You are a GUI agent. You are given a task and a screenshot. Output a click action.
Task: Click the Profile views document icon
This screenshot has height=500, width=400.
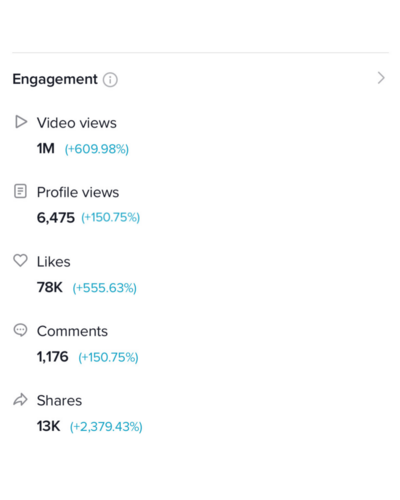pyautogui.click(x=20, y=191)
